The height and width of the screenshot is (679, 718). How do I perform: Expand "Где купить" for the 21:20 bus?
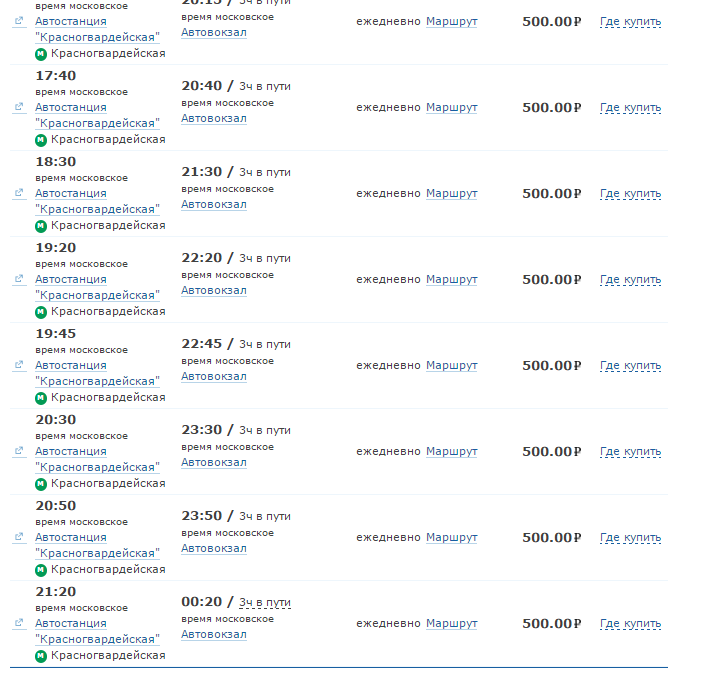click(x=630, y=624)
